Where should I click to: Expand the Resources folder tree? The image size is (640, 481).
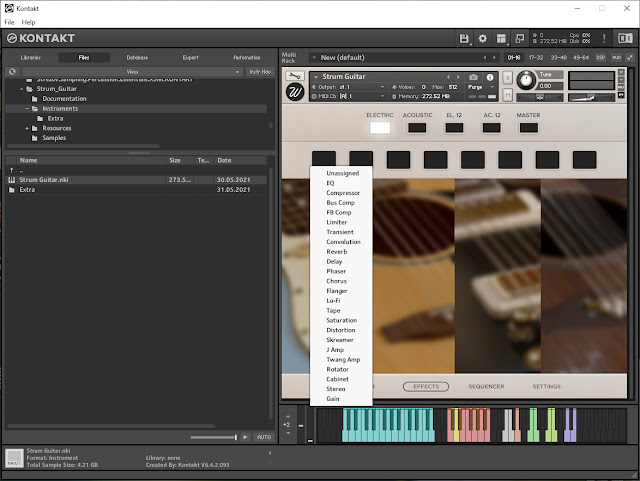[27, 128]
